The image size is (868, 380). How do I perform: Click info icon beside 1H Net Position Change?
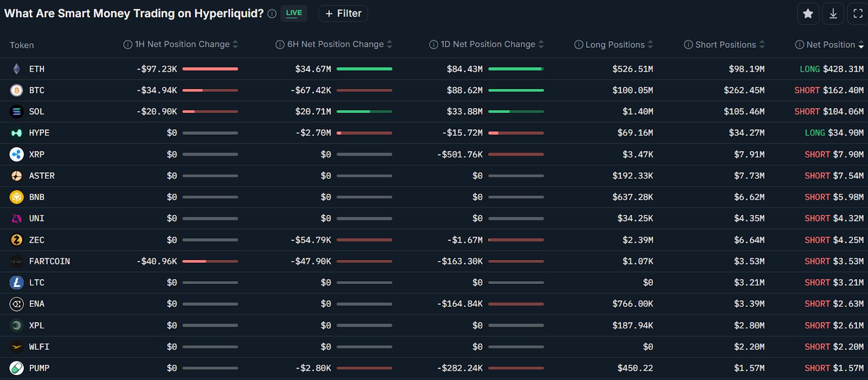pyautogui.click(x=127, y=45)
